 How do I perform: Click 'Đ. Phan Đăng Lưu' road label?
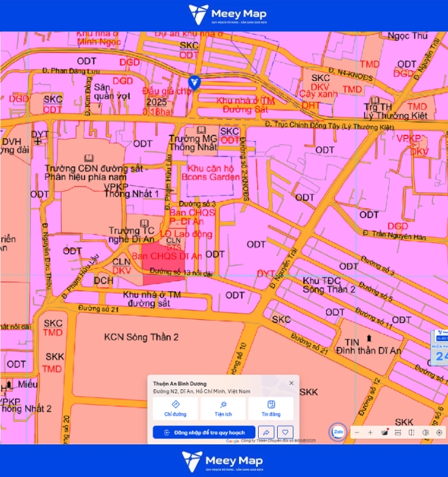(71, 71)
